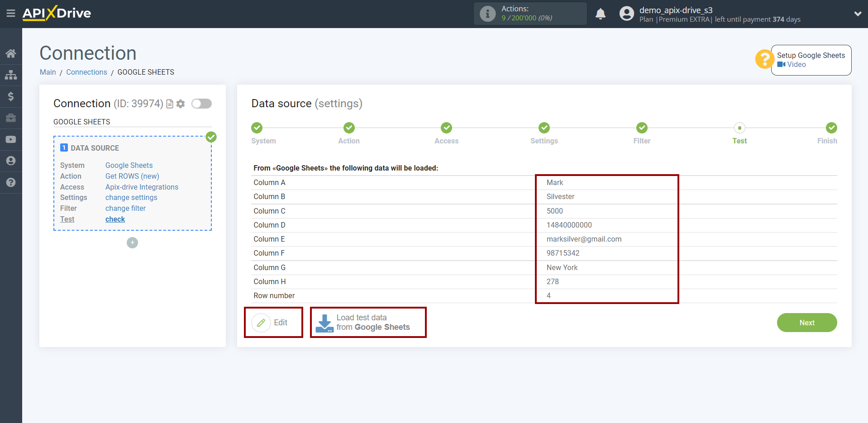Click the Test label in Data Source block
The height and width of the screenshot is (423, 868).
pyautogui.click(x=67, y=219)
